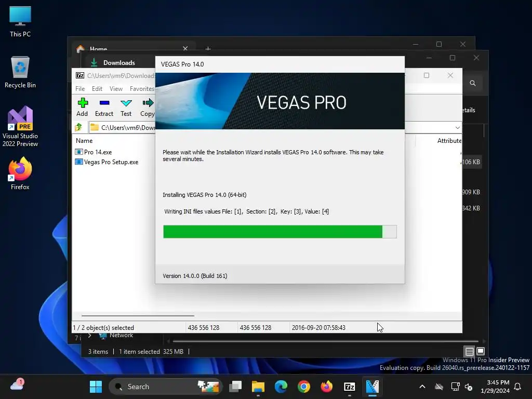532x399 pixels.
Task: Open the notifications bell icon
Action: [x=518, y=387]
